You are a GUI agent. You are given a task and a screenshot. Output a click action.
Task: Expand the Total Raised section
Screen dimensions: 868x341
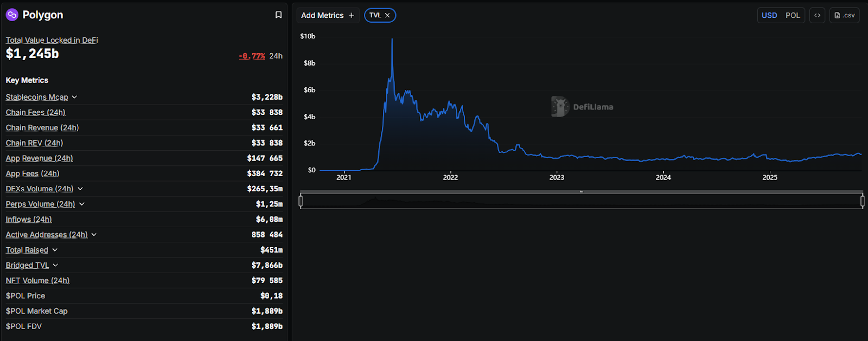(x=55, y=250)
